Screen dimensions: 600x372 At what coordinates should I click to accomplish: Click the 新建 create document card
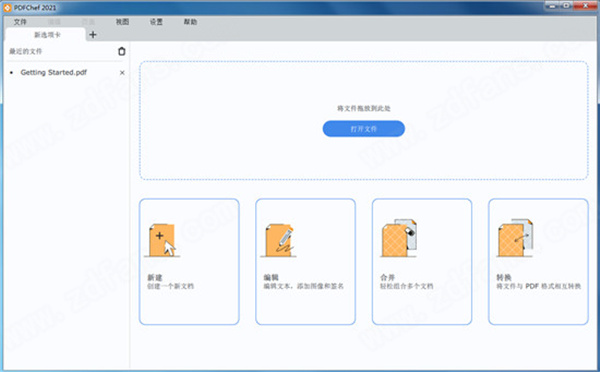[189, 262]
